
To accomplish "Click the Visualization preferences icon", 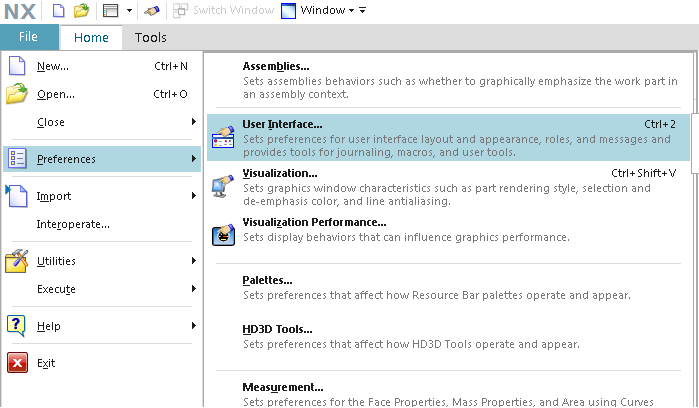I will pyautogui.click(x=223, y=186).
